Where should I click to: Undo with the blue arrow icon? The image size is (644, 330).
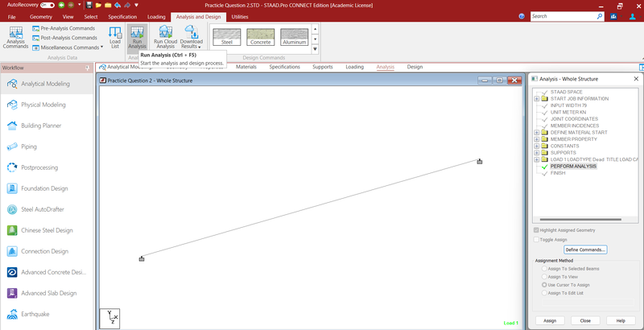click(x=118, y=6)
